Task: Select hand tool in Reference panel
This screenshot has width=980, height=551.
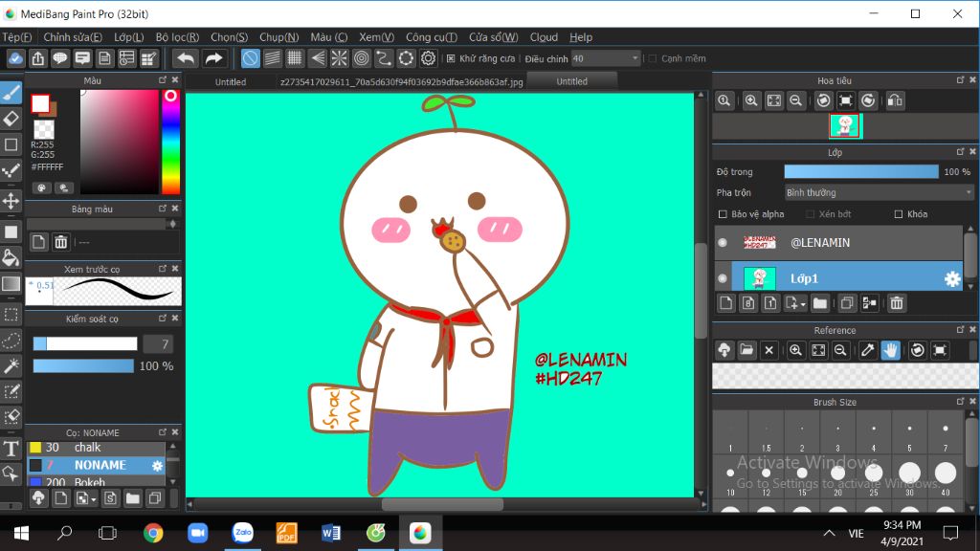Action: pyautogui.click(x=891, y=350)
